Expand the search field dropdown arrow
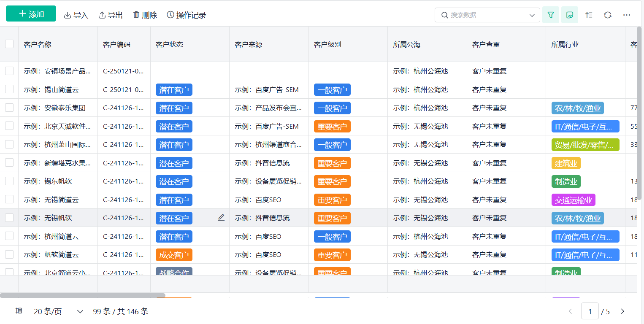644x324 pixels. (x=532, y=15)
